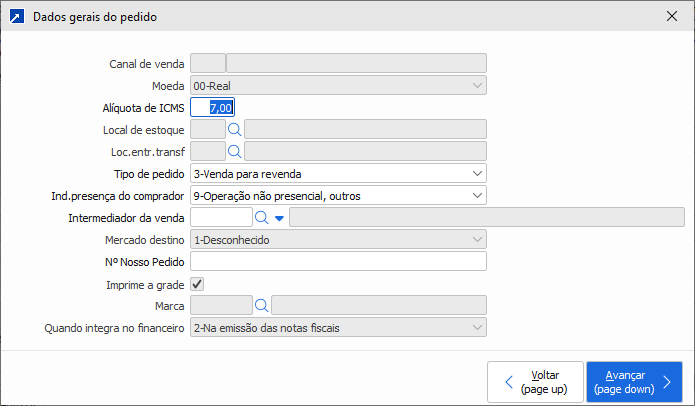Click the Local de estoque code field

point(207,129)
